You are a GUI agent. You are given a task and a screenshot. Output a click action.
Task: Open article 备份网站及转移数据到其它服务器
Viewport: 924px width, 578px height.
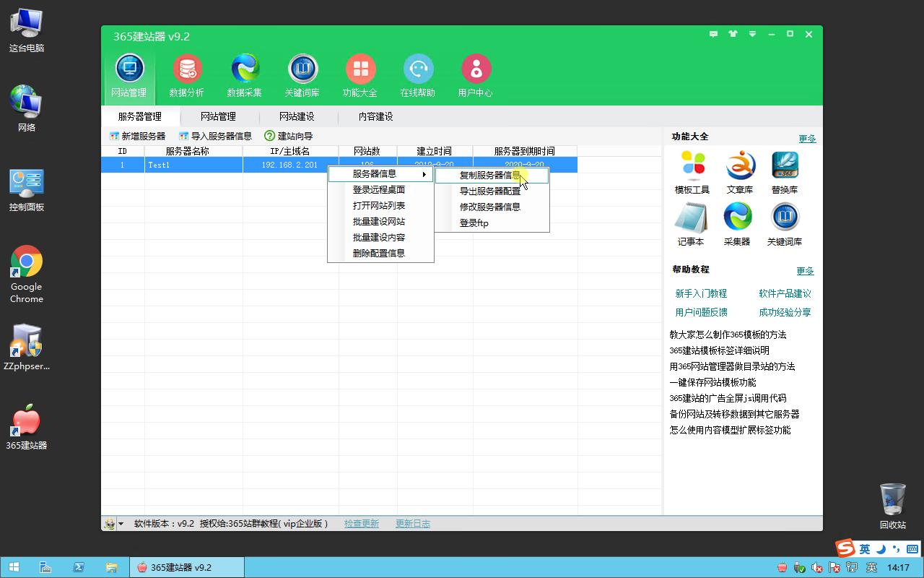click(x=734, y=414)
